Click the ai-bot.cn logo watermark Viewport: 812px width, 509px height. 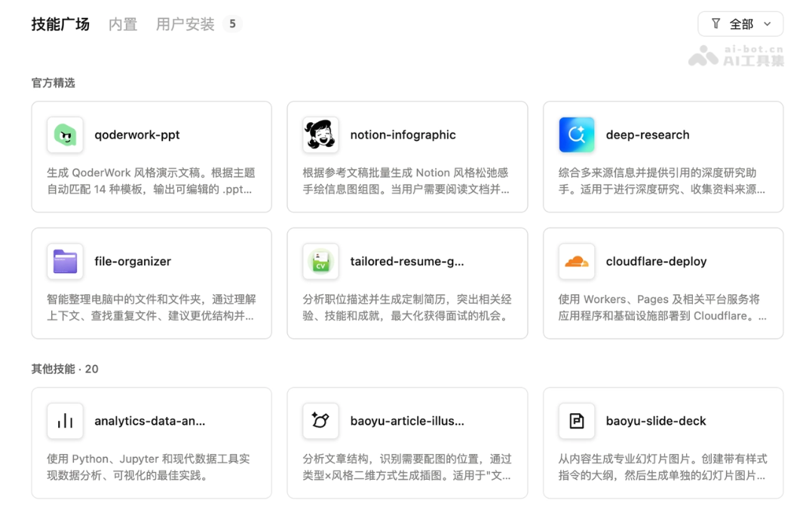pos(735,56)
